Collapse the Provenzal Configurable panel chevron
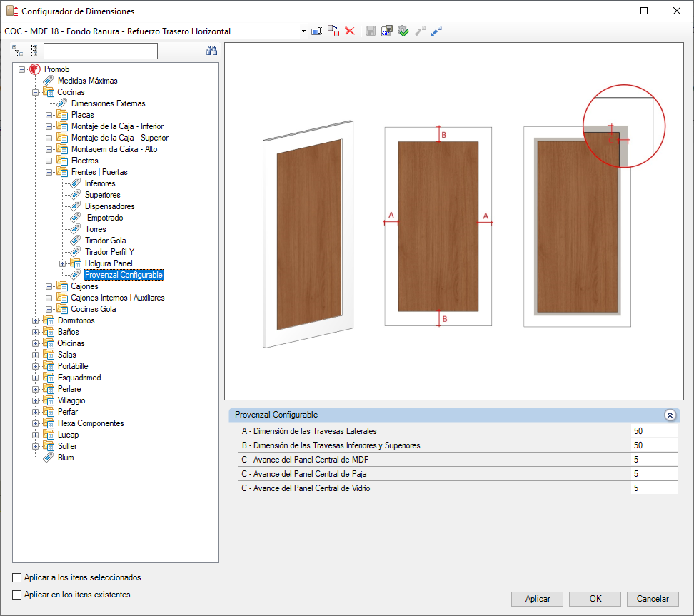The width and height of the screenshot is (694, 616). [x=670, y=415]
